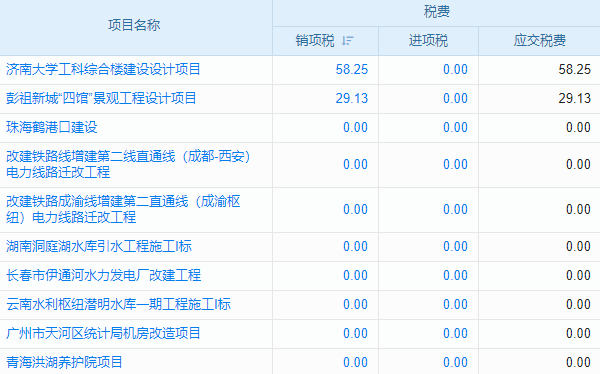Image resolution: width=600 pixels, height=374 pixels.
Task: Click 进项税 0.00 in 成都-西安 row
Action: [x=455, y=165]
